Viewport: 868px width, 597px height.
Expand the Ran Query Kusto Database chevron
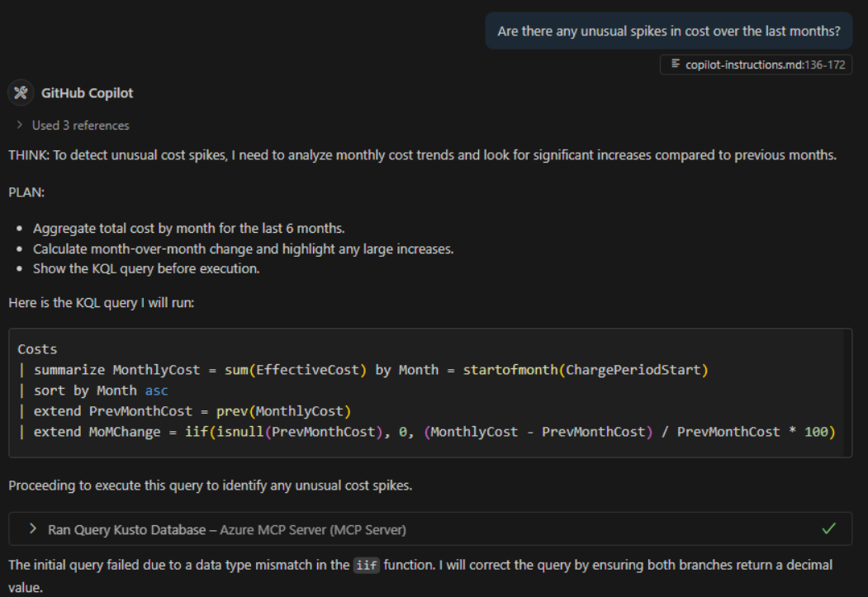pyautogui.click(x=32, y=529)
